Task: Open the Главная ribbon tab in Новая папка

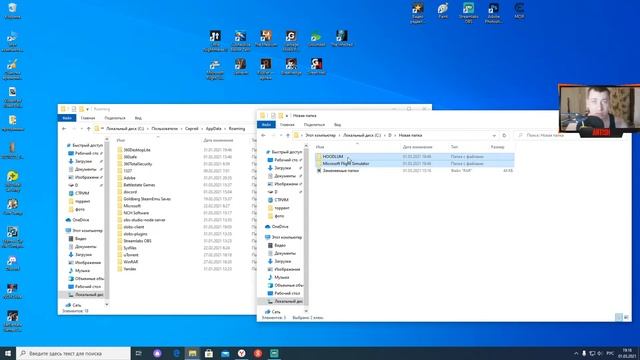Action: click(x=287, y=124)
